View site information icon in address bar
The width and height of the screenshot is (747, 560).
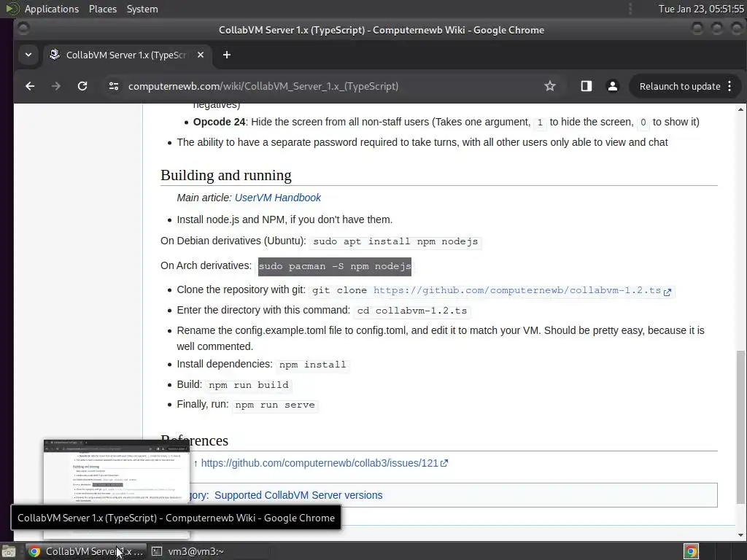coord(113,86)
